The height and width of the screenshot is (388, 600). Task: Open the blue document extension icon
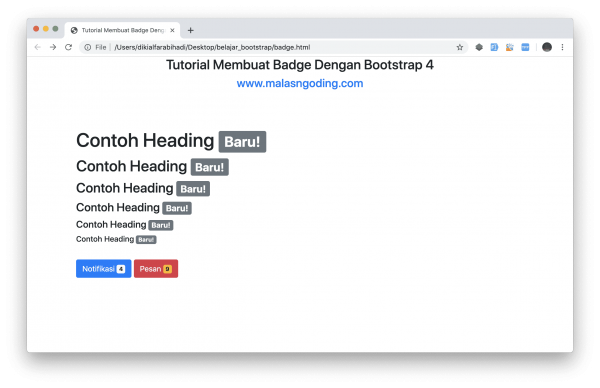click(494, 47)
